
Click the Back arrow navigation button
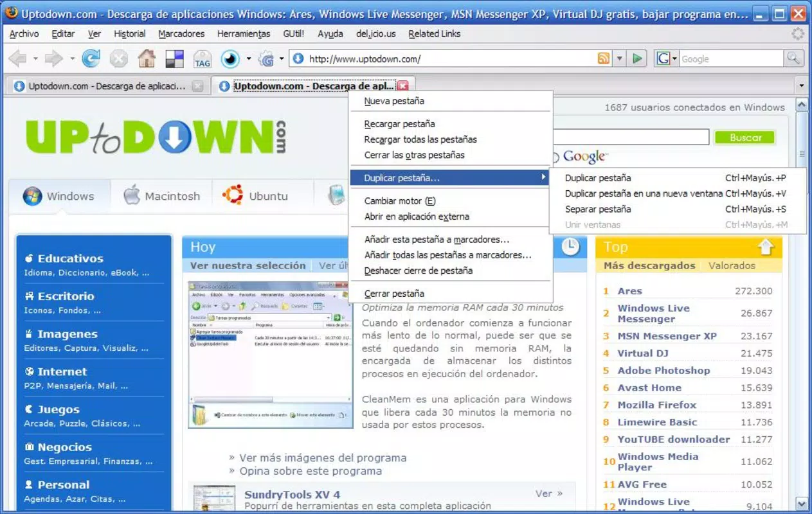point(17,59)
